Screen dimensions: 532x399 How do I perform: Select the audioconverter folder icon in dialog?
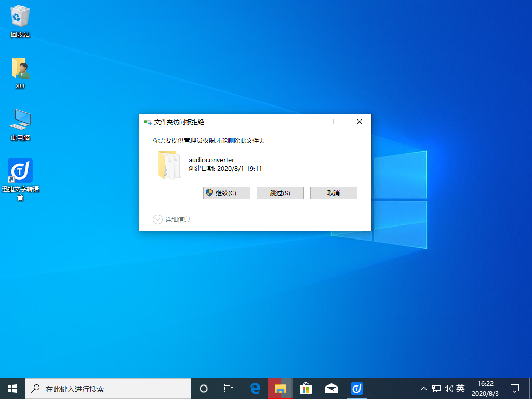point(169,165)
